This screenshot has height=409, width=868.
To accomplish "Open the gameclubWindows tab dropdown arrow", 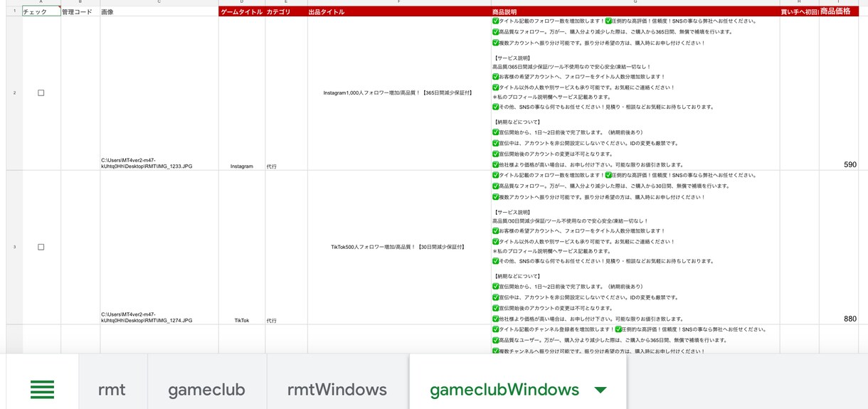I will point(600,390).
